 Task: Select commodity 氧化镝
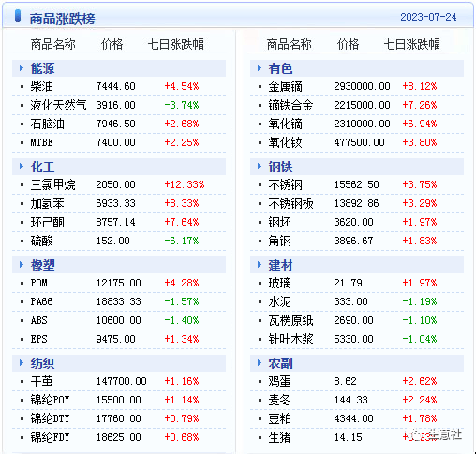(286, 124)
